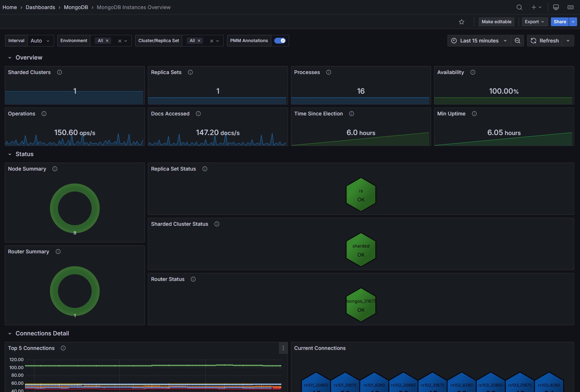
Task: Click the rs OK hexagon
Action: click(361, 195)
